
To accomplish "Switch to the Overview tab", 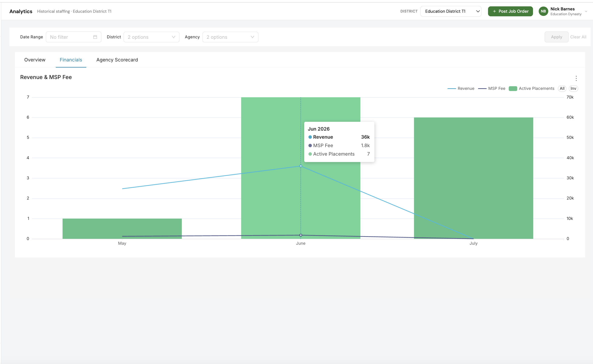I will coord(35,60).
